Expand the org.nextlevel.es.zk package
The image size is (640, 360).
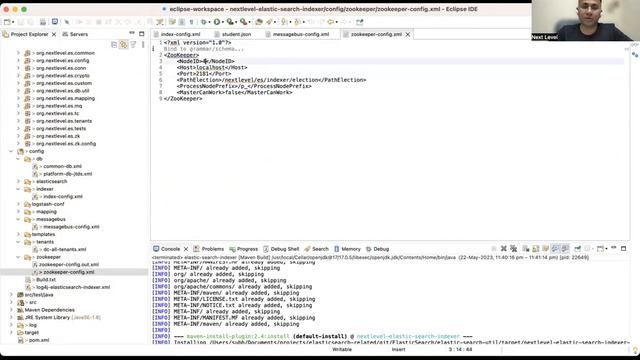(18, 136)
